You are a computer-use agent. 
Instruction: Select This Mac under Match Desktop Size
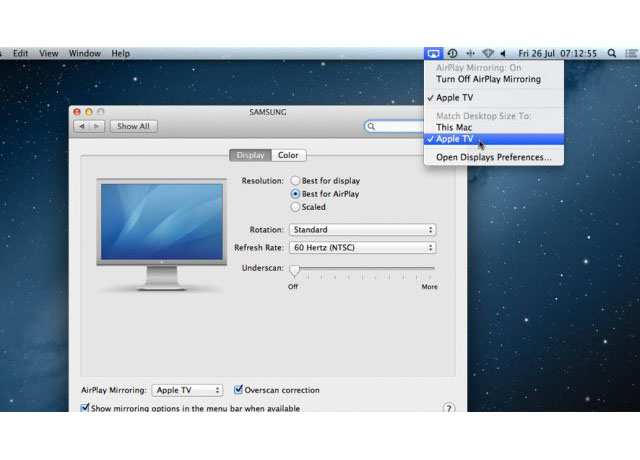[x=454, y=128]
